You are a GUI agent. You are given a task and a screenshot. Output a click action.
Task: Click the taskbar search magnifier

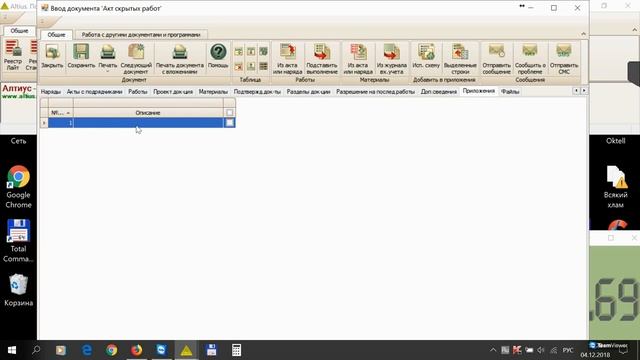(x=36, y=350)
